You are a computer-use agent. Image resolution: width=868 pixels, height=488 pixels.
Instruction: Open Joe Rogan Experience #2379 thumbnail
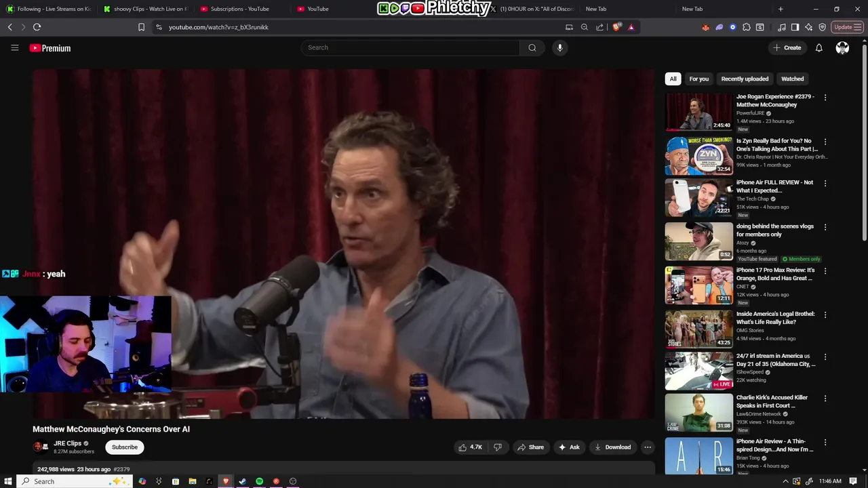point(698,112)
